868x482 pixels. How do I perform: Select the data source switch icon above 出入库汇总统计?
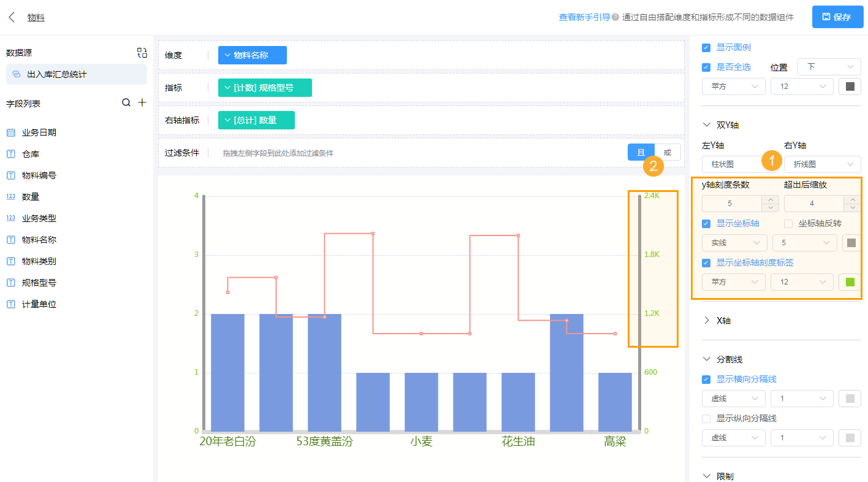coord(142,53)
